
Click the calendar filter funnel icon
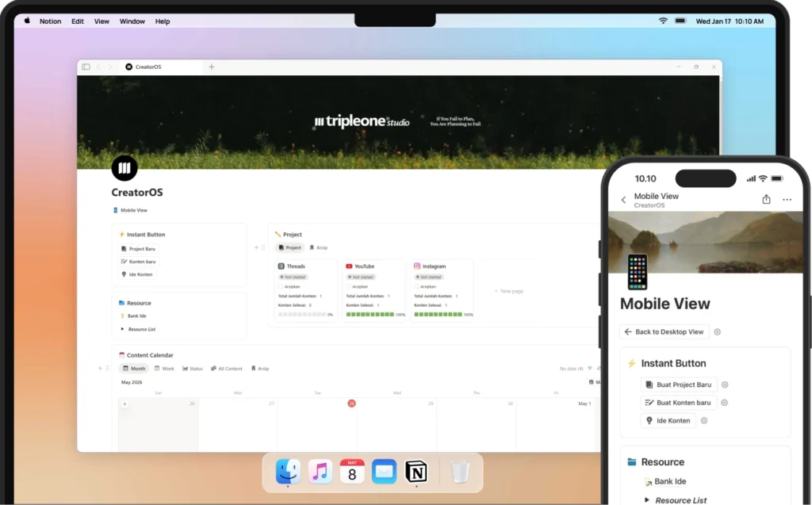click(589, 369)
